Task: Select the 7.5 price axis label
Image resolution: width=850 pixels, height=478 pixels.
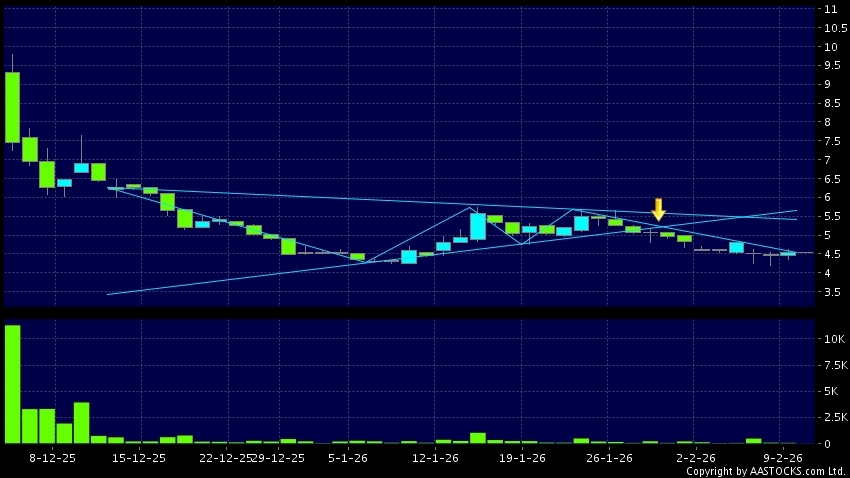Action: tap(832, 141)
